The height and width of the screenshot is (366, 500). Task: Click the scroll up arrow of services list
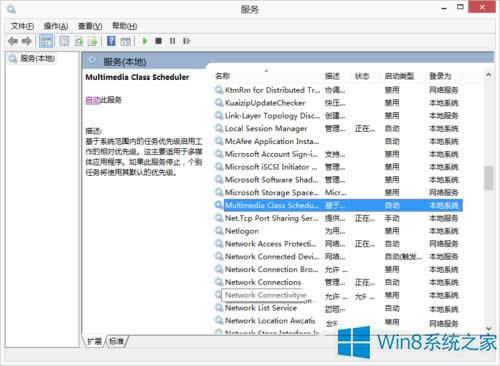tap(489, 75)
